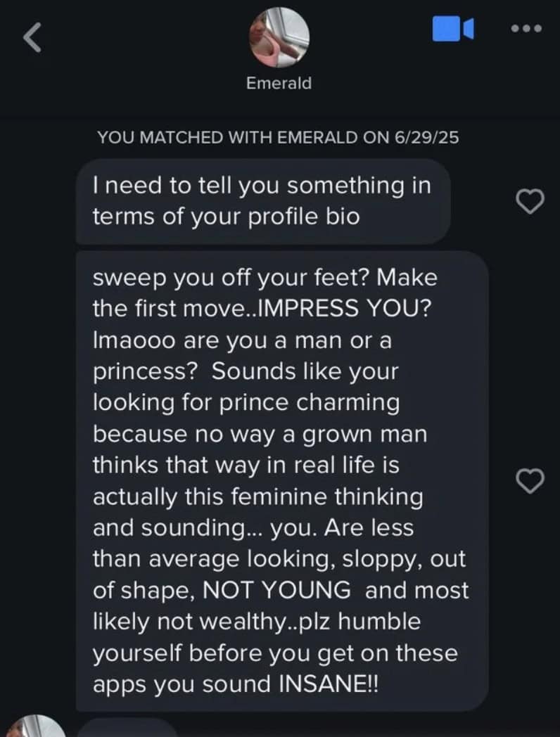Open Emerald's profile photo at top

pyautogui.click(x=279, y=37)
